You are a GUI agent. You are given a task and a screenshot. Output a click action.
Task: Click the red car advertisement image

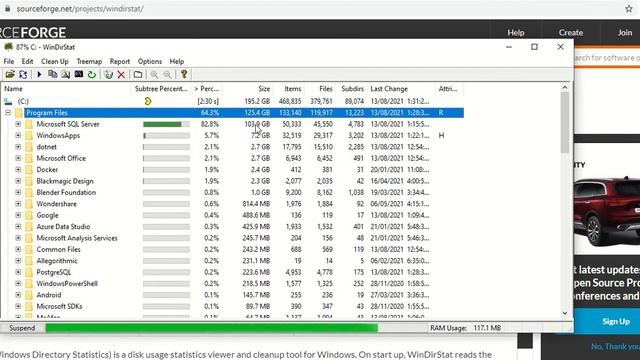[607, 210]
